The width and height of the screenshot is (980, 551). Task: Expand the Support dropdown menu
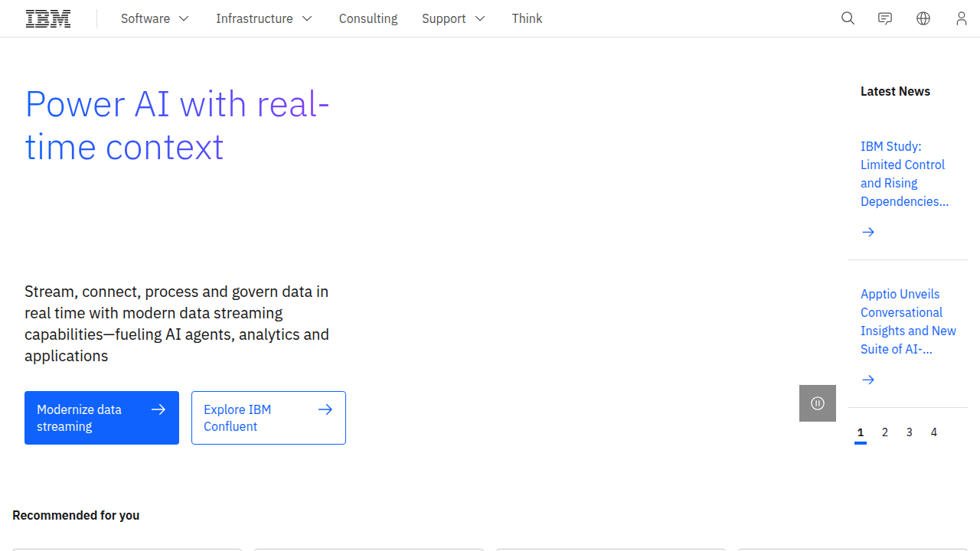click(x=453, y=18)
